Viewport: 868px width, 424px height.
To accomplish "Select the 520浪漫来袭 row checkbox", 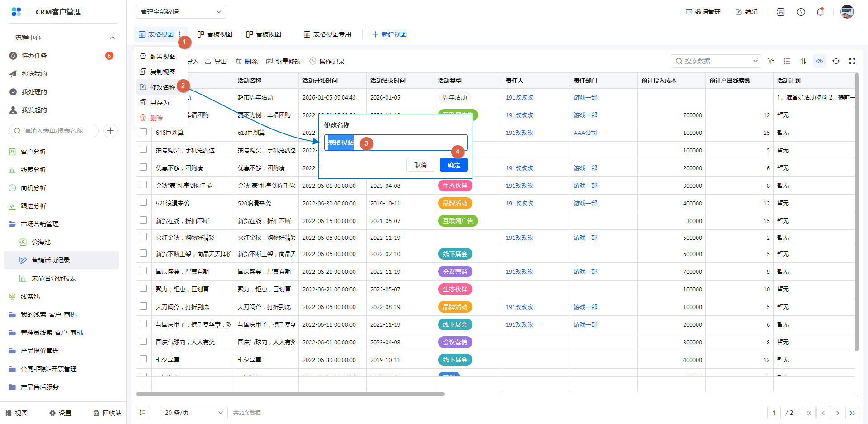I will click(x=143, y=202).
